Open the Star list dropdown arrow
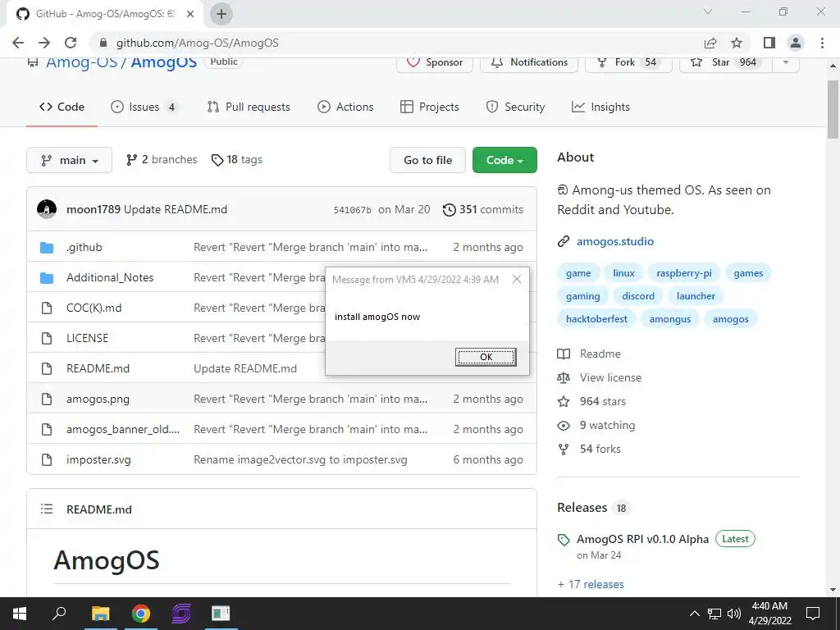Viewport: 840px width, 630px height. point(786,62)
